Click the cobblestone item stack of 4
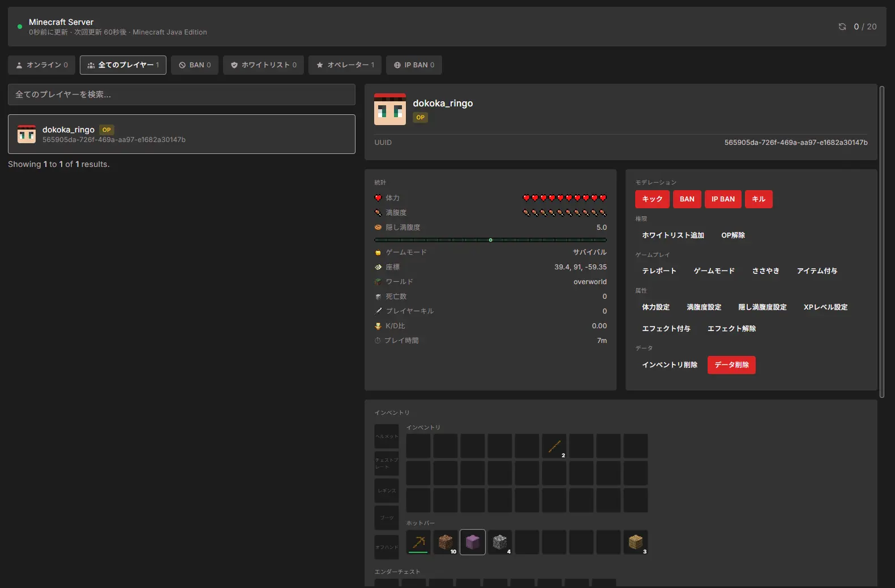895x588 pixels. [x=500, y=542]
